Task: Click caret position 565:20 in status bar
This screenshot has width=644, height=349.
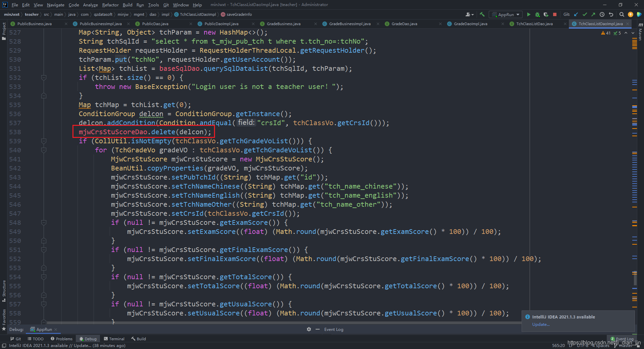Action: click(x=558, y=346)
